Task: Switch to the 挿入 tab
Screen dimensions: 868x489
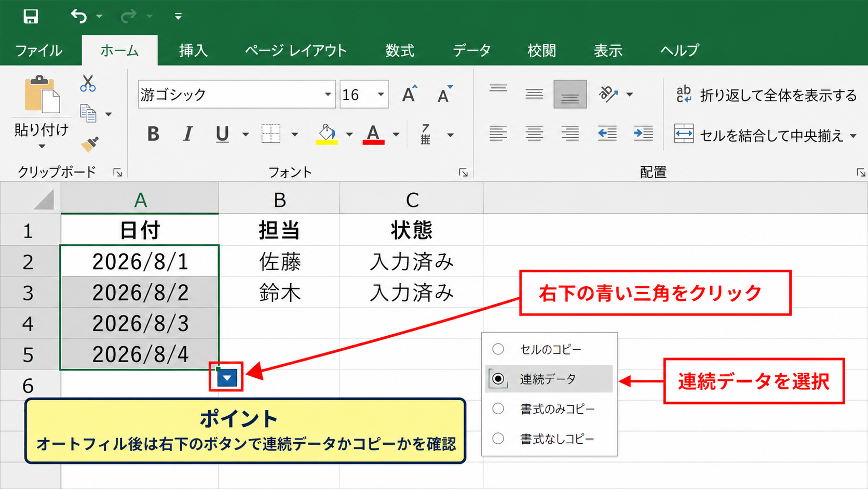Action: tap(193, 50)
